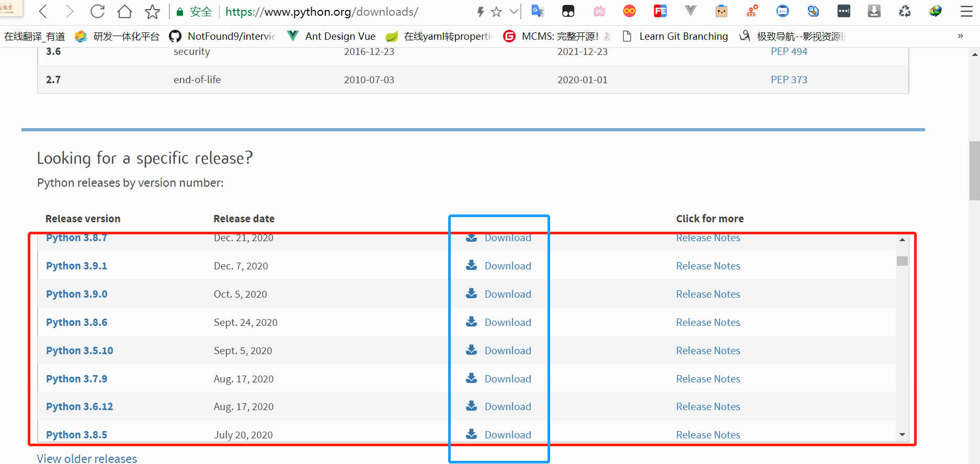Click the blue round code extension icon

783,11
